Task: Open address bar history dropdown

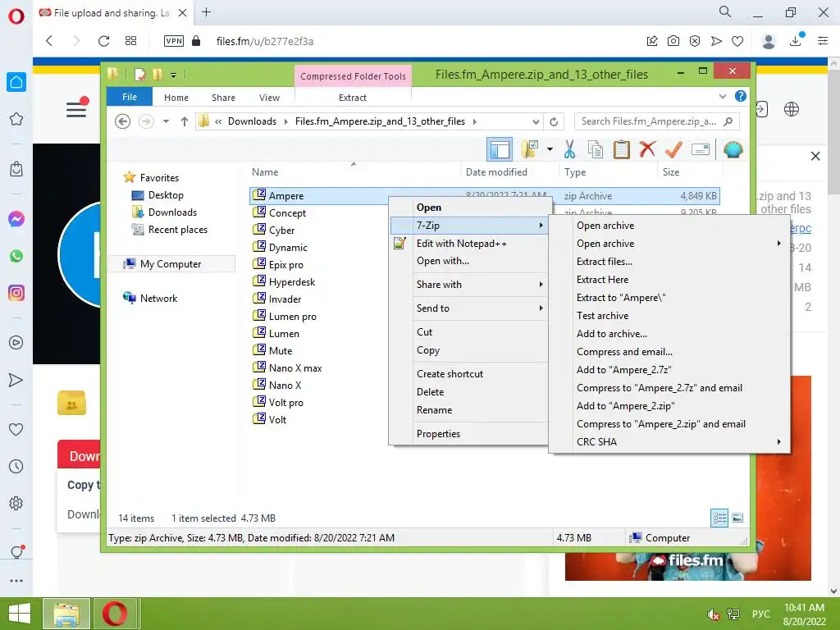Action: click(x=536, y=121)
